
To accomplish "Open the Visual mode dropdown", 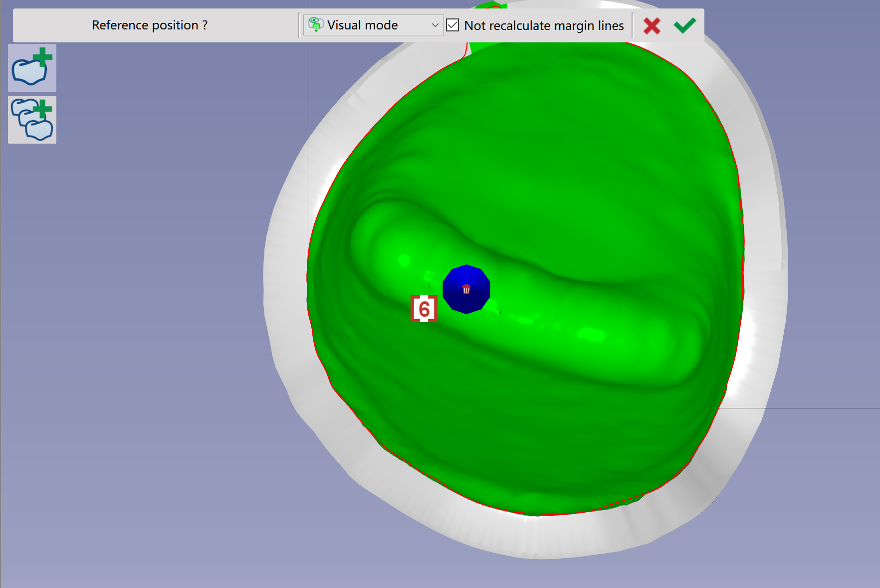I will click(x=373, y=25).
